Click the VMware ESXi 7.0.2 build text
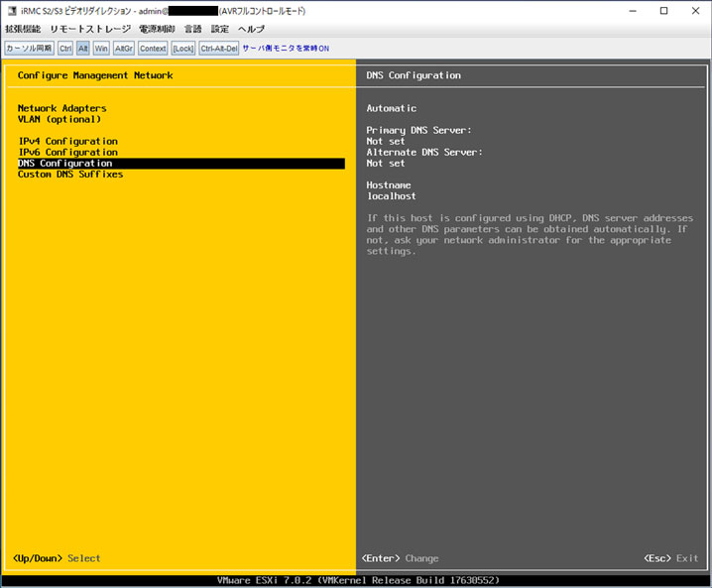 pos(358,580)
